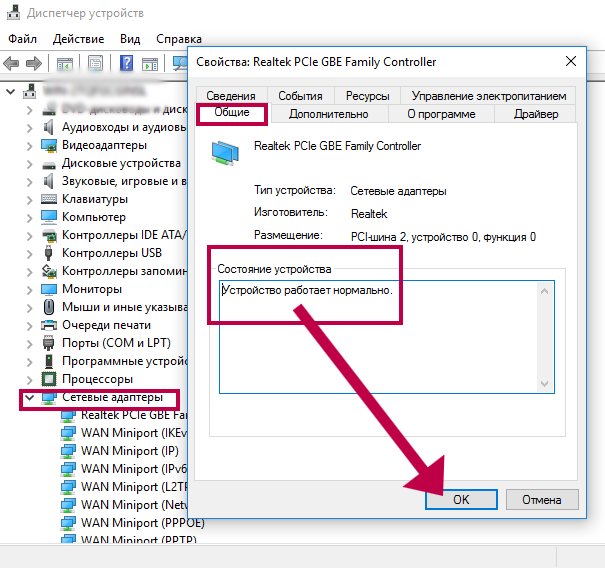Expand the Дисковые устройства category chevron

coord(27,163)
